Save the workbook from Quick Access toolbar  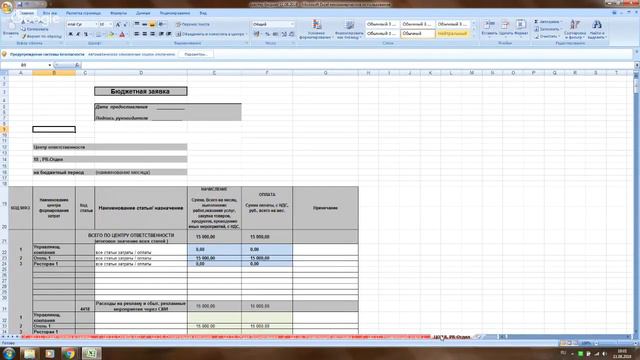coord(20,4)
